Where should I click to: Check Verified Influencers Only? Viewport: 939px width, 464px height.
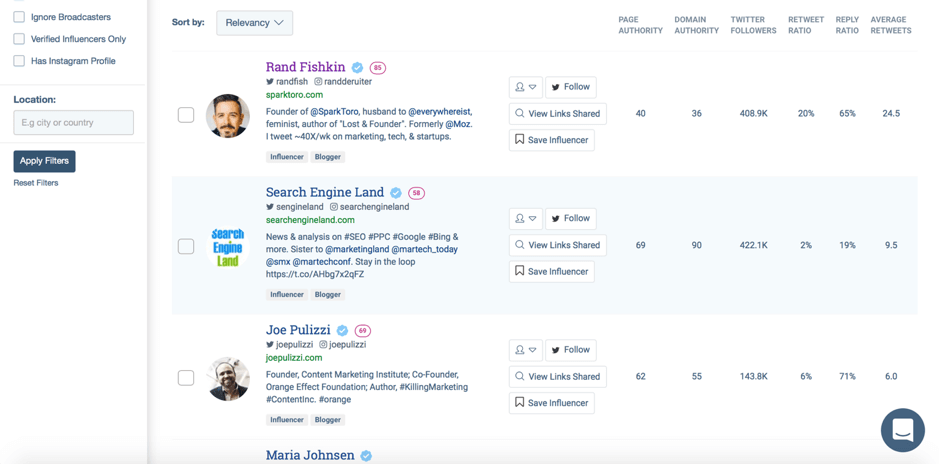click(x=19, y=39)
